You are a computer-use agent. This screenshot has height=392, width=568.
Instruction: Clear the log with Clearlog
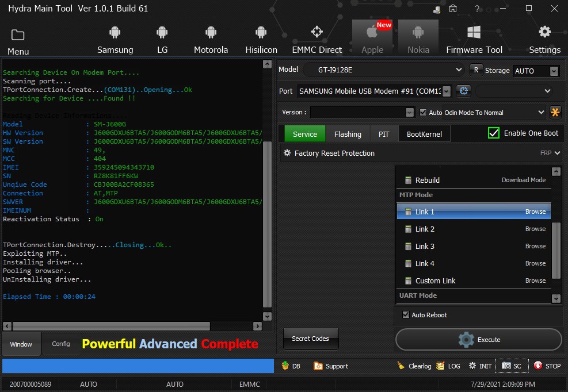[x=414, y=366]
